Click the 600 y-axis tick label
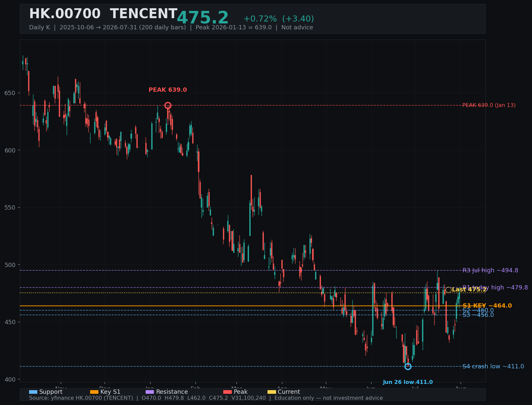Screen dimensions: 532x405 point(10,150)
